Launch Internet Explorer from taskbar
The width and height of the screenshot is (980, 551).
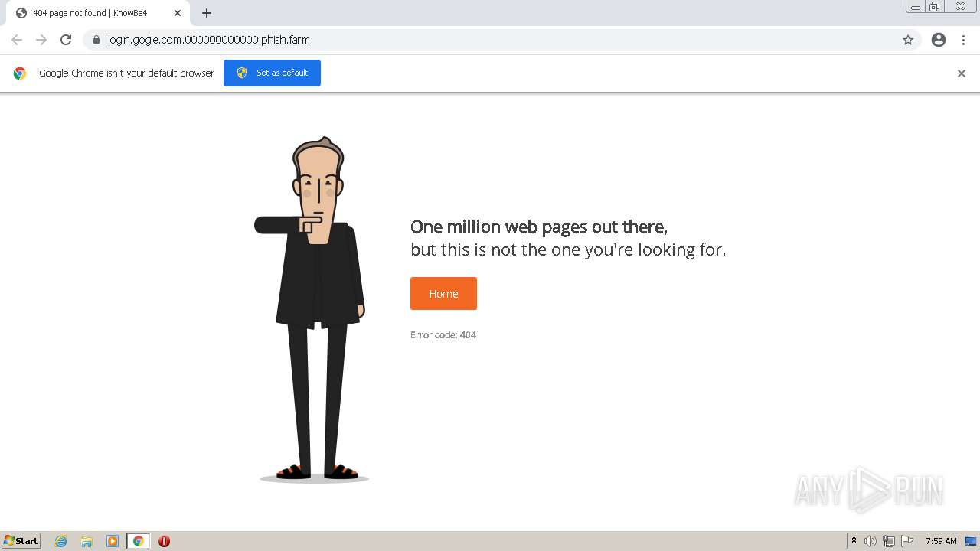(61, 541)
